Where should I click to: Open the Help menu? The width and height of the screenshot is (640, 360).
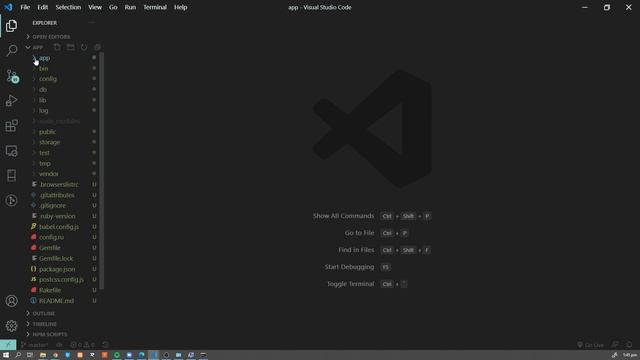point(180,7)
